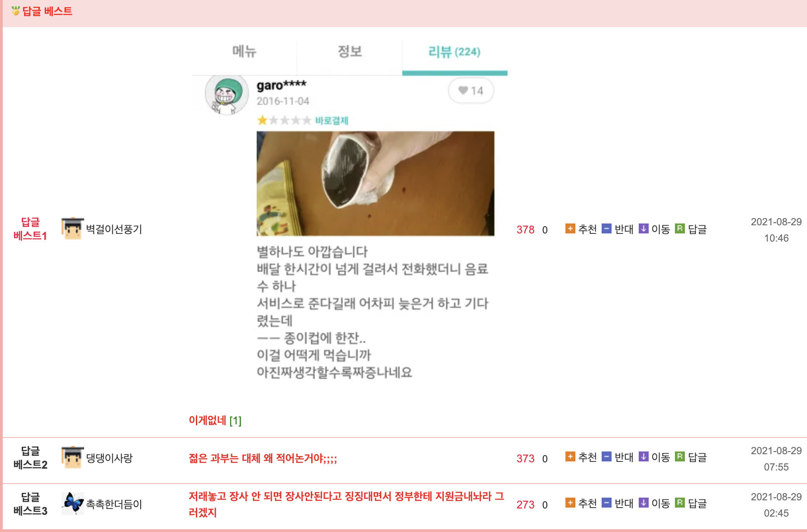
Task: Click the medal icon beside 답글 베스트
Action: point(16,11)
